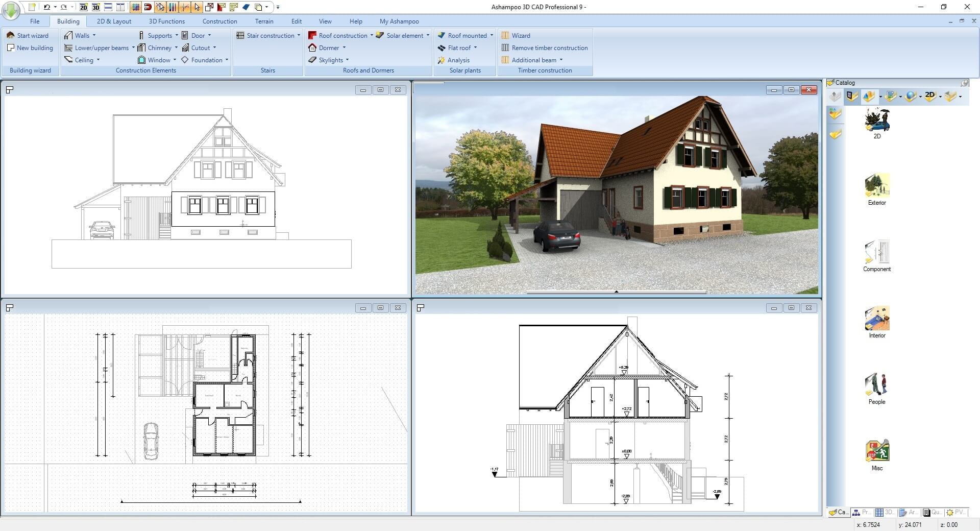Toggle the magnet snapping icon
This screenshot has height=531, width=980.
click(148, 7)
